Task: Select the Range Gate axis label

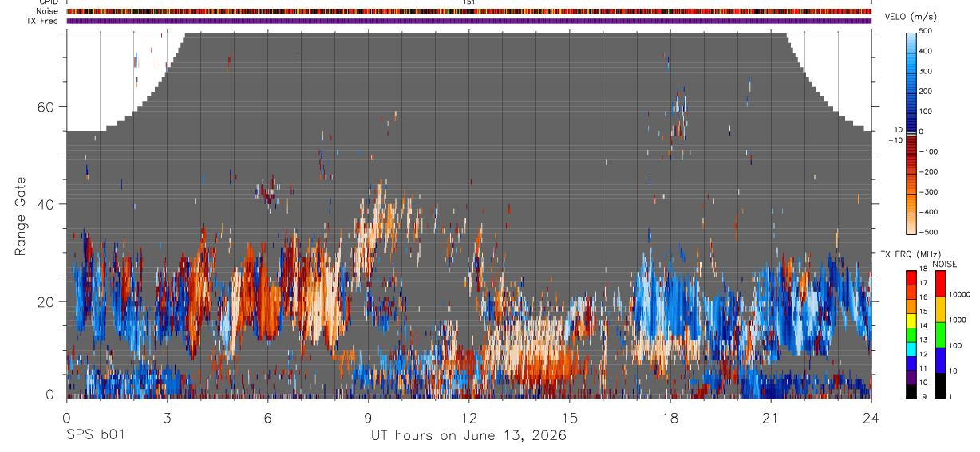Action: [x=22, y=216]
